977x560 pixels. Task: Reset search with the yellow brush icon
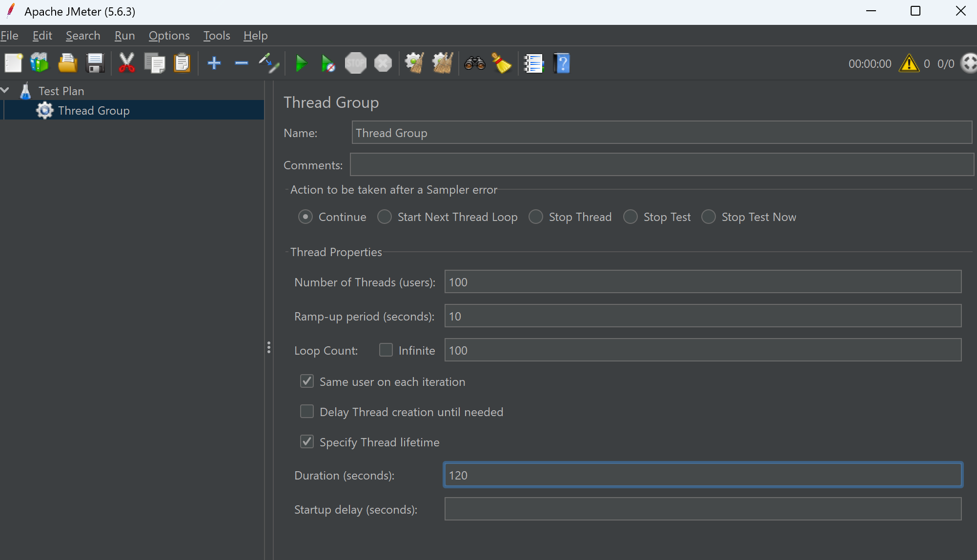(x=502, y=63)
